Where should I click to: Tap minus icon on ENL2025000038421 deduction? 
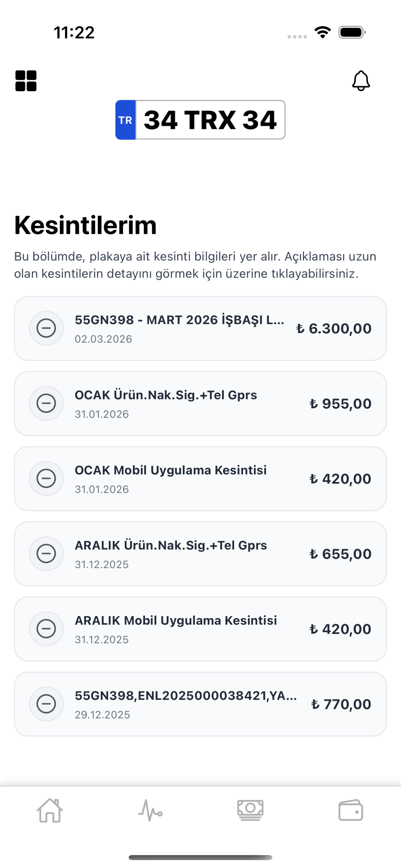[x=46, y=704]
